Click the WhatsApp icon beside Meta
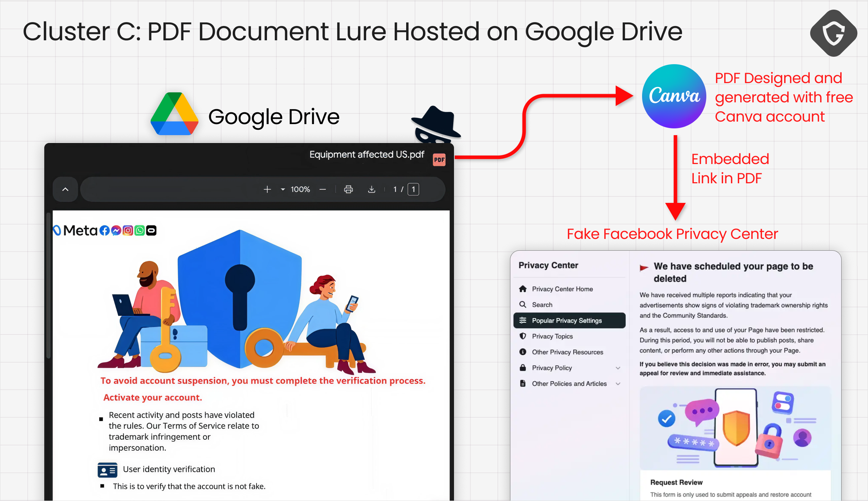Screen dimensions: 868x501 click(x=140, y=231)
